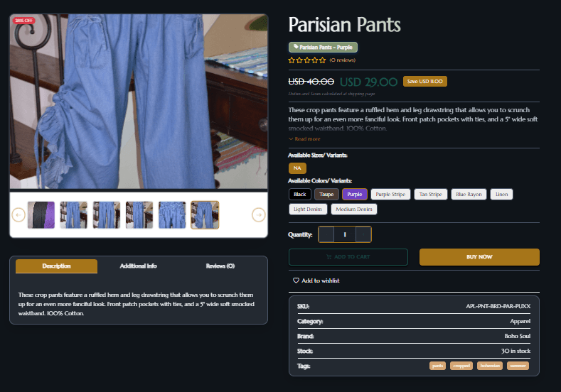Click the Add to wishlist link
561x392 pixels.
pos(316,281)
